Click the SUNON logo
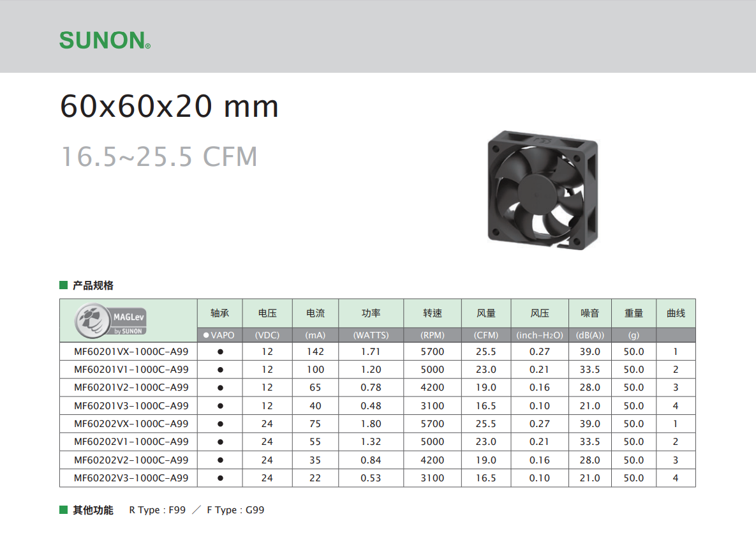Viewport: 756px width, 549px height. pos(105,40)
